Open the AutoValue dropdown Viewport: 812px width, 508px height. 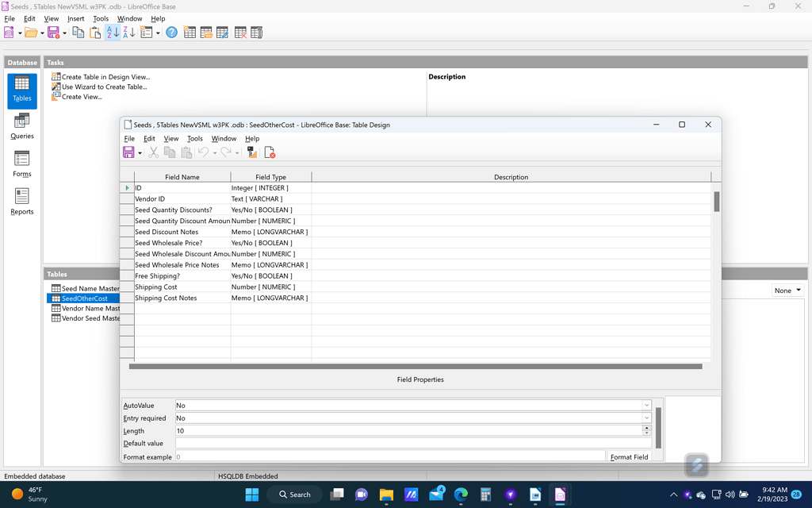(x=646, y=405)
